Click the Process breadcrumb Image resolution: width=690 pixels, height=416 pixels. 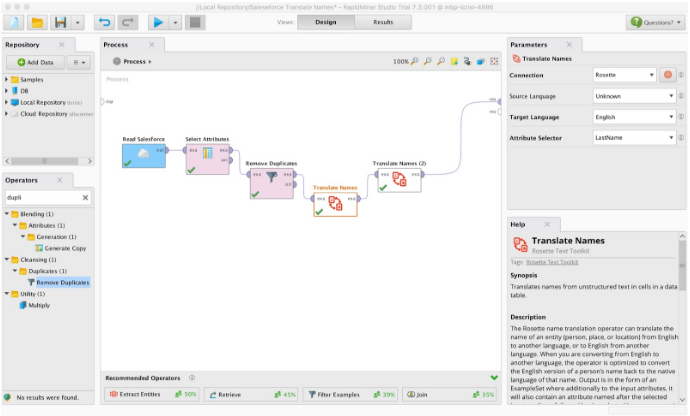pyautogui.click(x=134, y=62)
